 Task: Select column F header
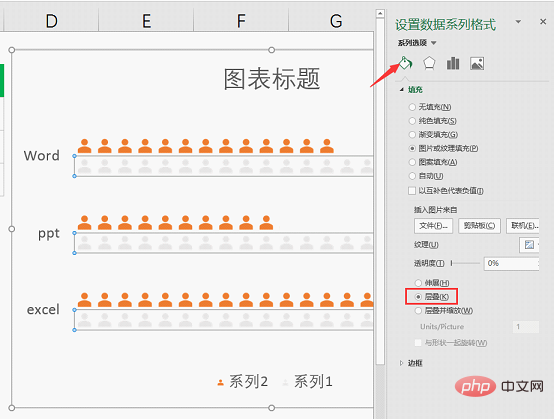pos(241,21)
